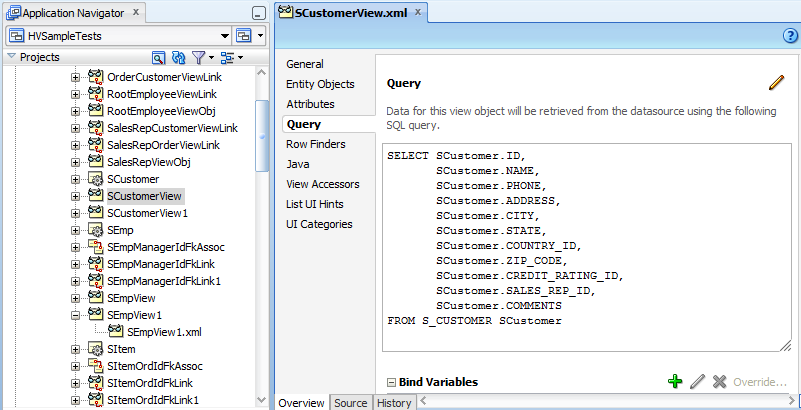The width and height of the screenshot is (801, 410).
Task: Click the tree scroll up arrow
Action: tap(262, 73)
